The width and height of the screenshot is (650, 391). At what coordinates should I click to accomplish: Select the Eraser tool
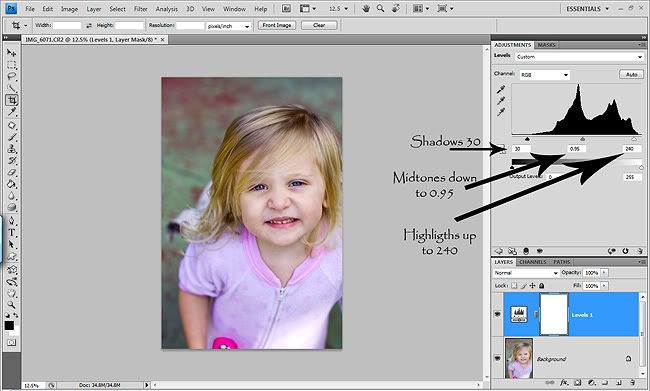(x=12, y=172)
